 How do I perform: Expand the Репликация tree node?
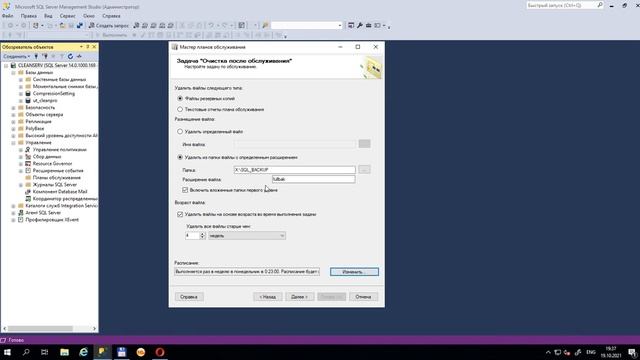tap(13, 122)
